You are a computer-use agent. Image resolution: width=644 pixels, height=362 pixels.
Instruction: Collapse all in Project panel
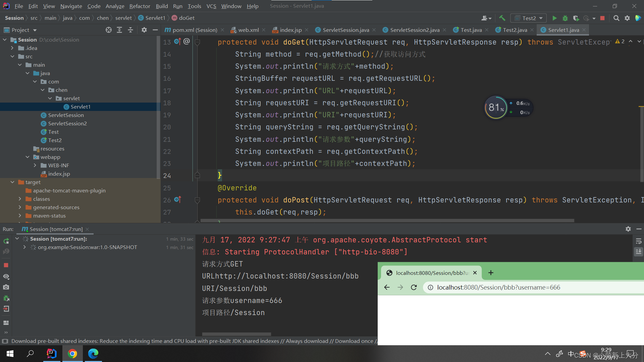130,30
